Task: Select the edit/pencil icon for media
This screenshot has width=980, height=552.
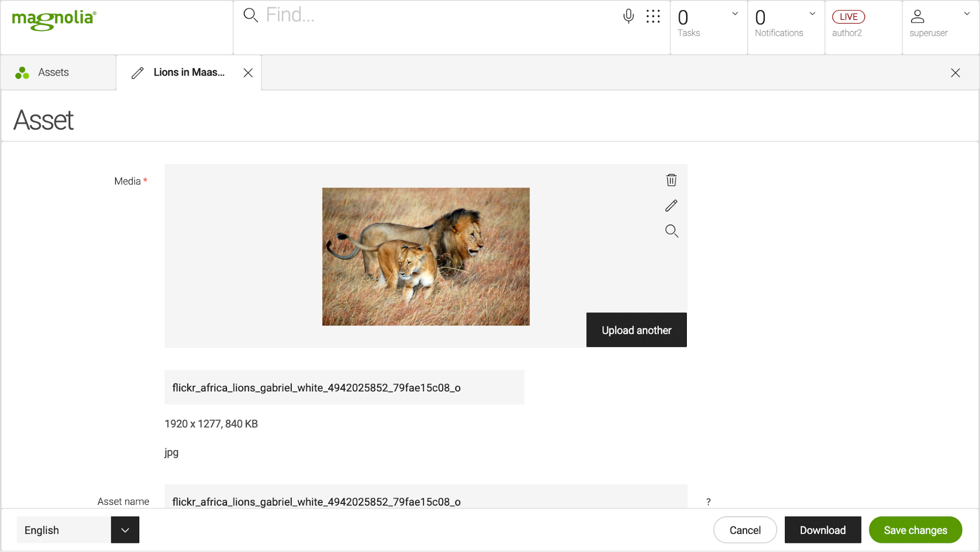Action: click(670, 205)
